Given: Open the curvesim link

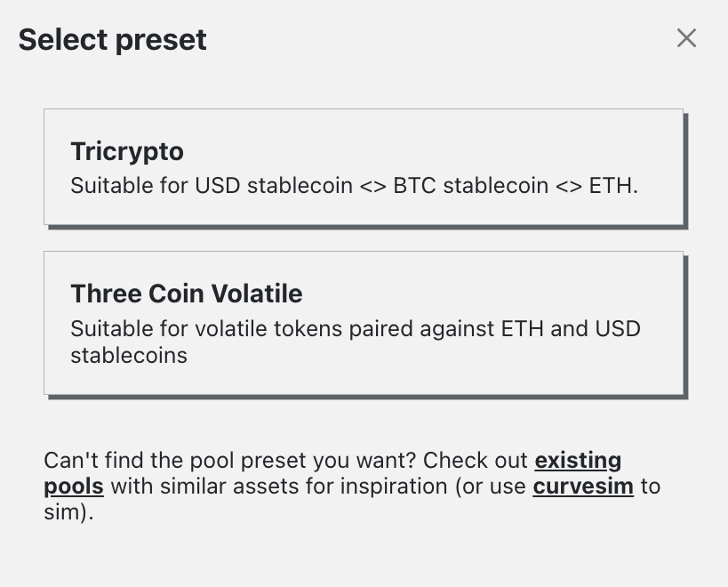Looking at the screenshot, I should tap(583, 486).
